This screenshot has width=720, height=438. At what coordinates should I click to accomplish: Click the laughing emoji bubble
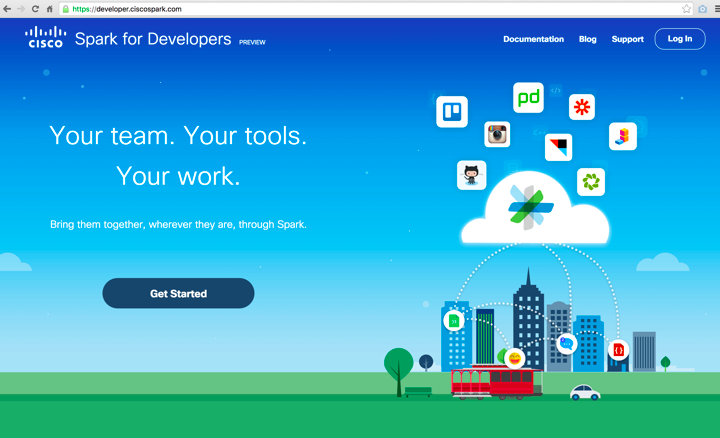(514, 359)
